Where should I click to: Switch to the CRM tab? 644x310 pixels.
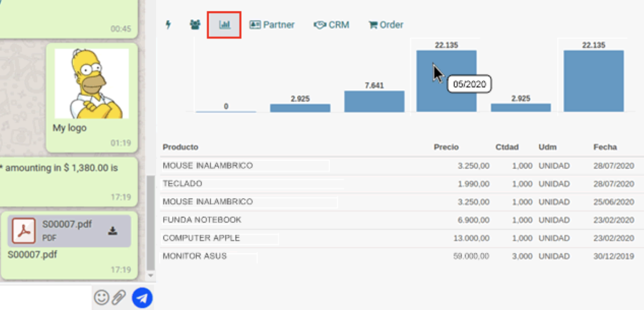click(x=331, y=25)
